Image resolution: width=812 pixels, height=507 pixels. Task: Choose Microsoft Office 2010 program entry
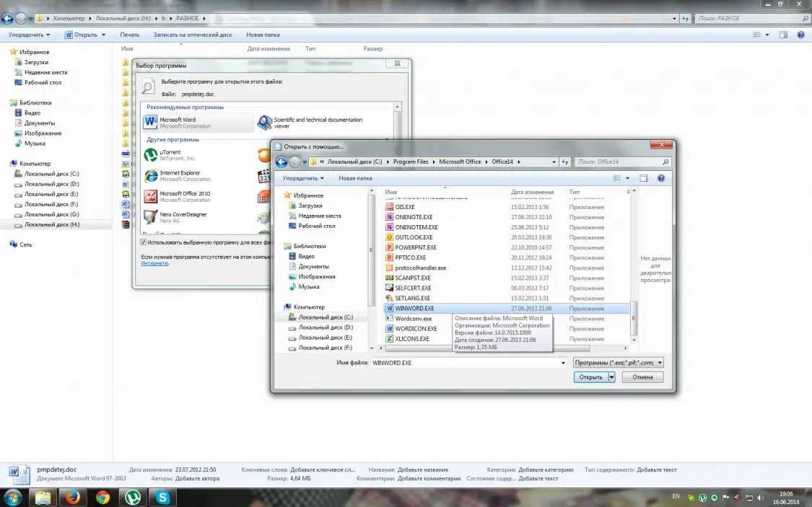coord(179,197)
